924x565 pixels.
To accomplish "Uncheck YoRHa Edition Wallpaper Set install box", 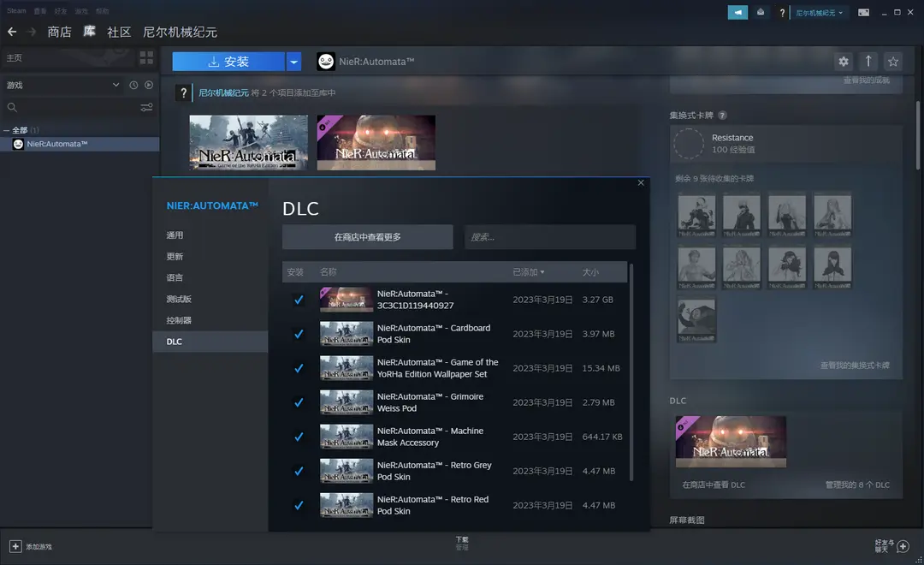I will pos(299,368).
